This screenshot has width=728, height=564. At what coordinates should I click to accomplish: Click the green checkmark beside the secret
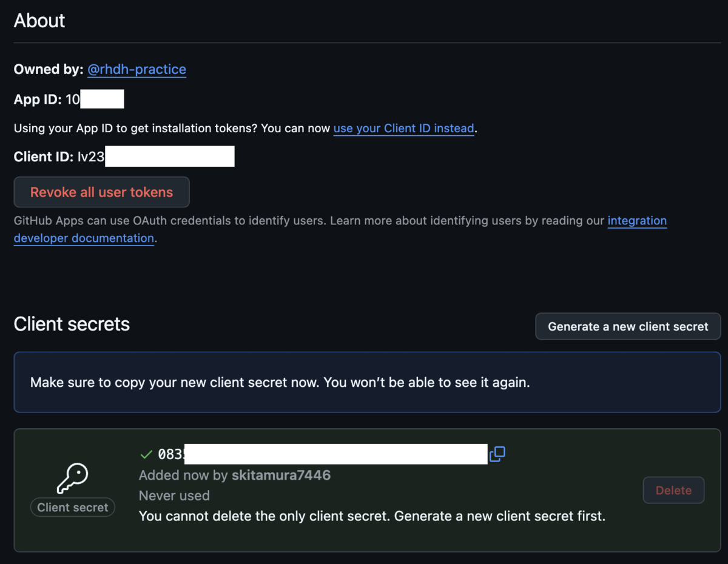pos(146,454)
